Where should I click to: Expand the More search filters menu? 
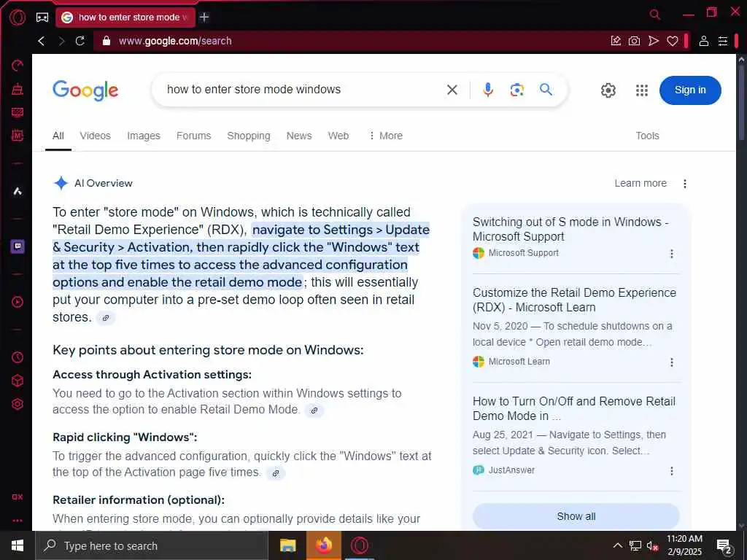[x=385, y=136]
